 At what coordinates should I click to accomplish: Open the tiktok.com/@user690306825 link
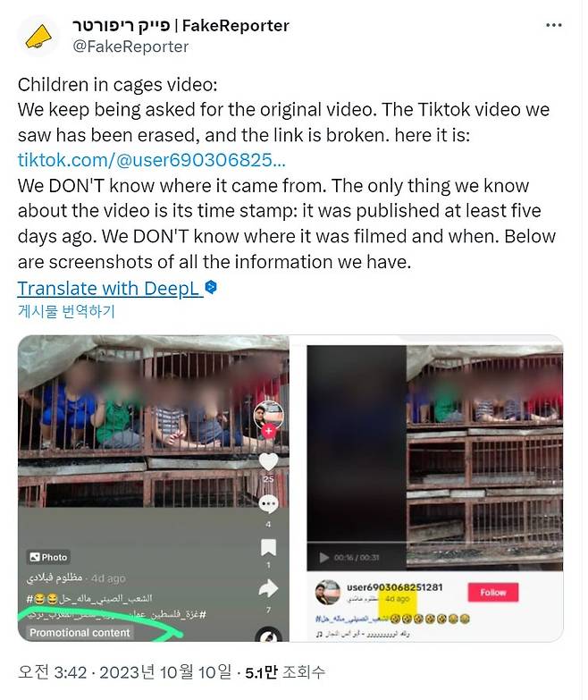(x=152, y=160)
